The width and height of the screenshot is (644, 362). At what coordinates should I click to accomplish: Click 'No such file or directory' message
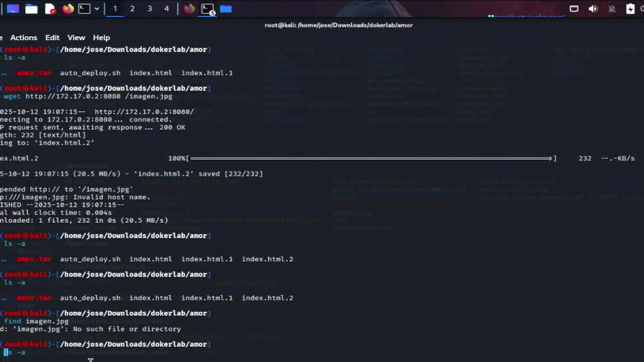(127, 329)
